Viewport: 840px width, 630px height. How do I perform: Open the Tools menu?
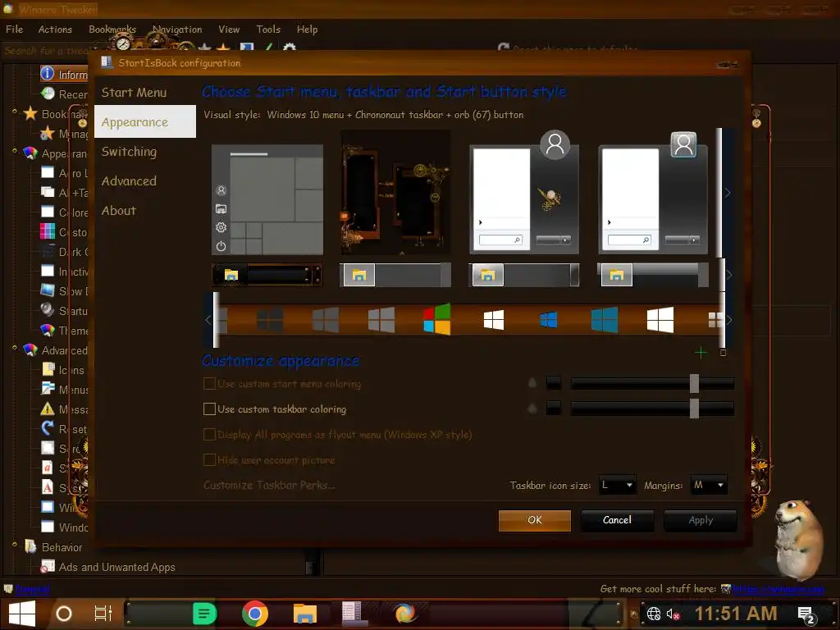[x=268, y=30]
